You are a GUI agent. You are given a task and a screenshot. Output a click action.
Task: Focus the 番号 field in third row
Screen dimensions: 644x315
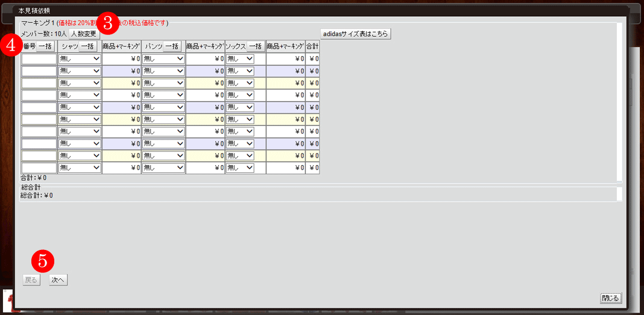(39, 83)
